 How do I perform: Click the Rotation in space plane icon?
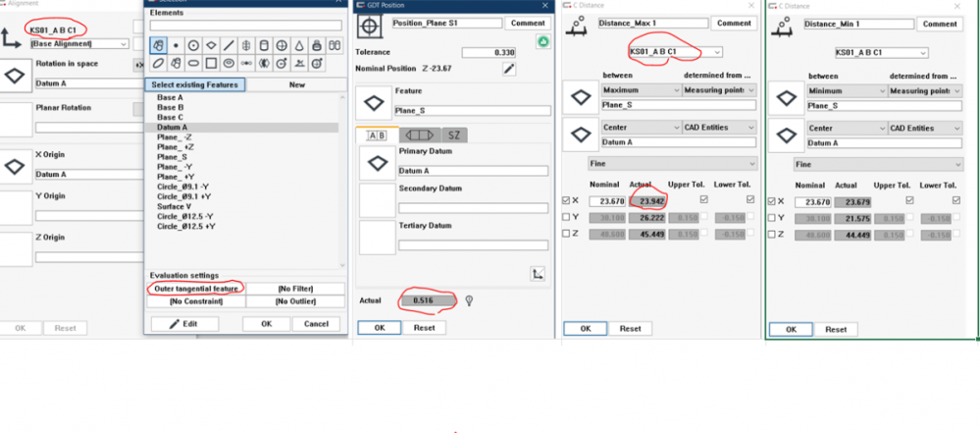click(x=15, y=76)
